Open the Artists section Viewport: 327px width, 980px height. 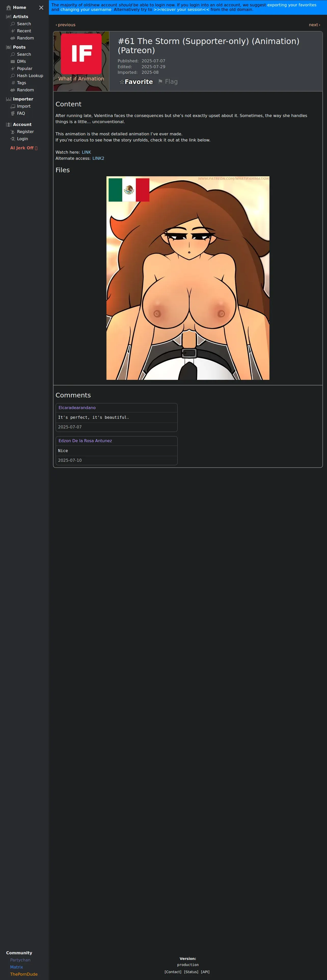click(x=21, y=17)
